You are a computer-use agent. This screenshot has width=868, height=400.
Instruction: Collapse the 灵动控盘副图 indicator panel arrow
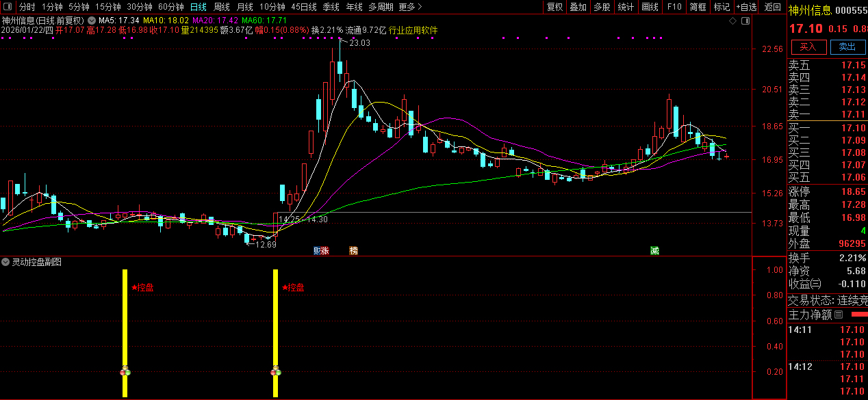(5, 262)
